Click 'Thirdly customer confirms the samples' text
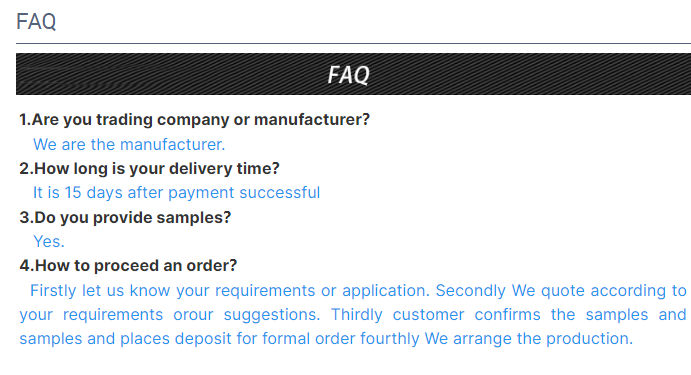 490,315
